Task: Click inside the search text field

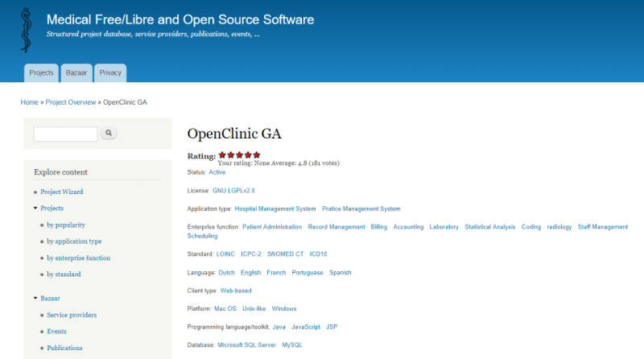Action: pos(65,134)
